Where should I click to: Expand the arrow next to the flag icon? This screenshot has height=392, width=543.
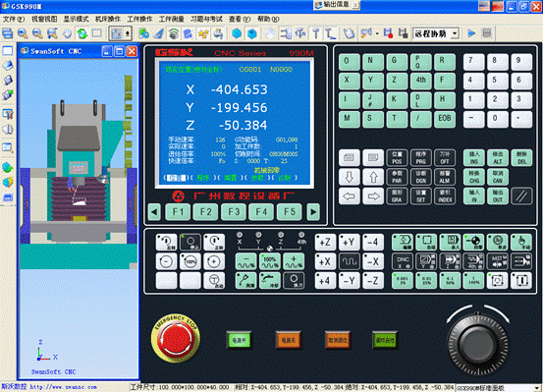point(377,33)
